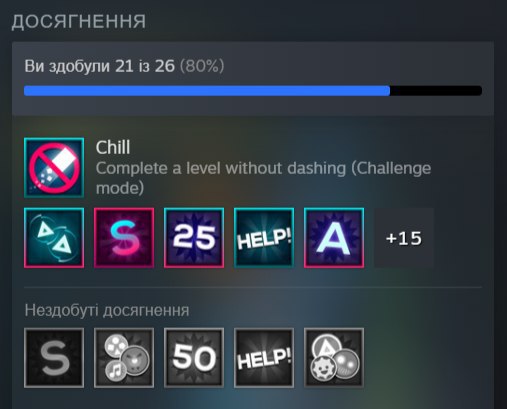The image size is (507, 409).
Task: Click the (80%) completion percentage
Action: click(202, 66)
